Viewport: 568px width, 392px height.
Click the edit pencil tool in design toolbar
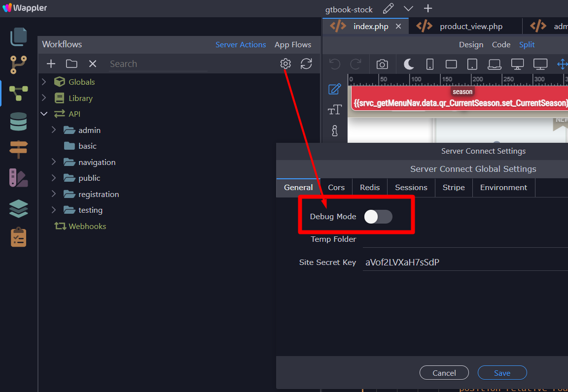334,89
